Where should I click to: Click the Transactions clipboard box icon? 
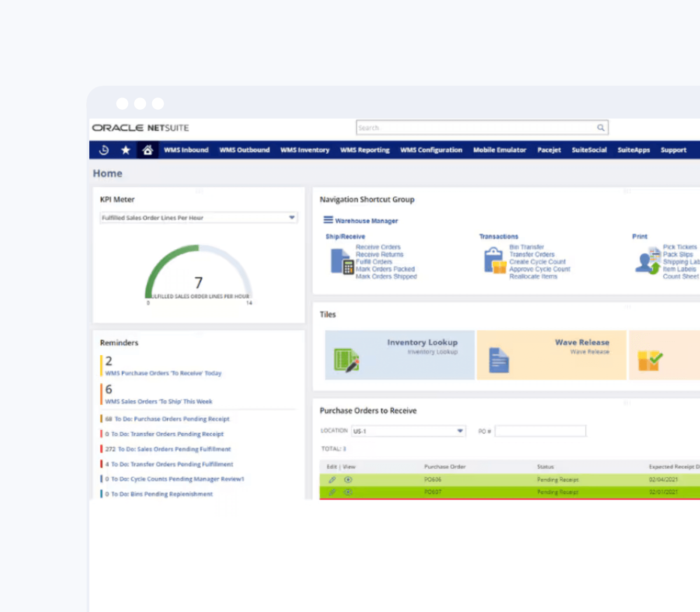[495, 261]
